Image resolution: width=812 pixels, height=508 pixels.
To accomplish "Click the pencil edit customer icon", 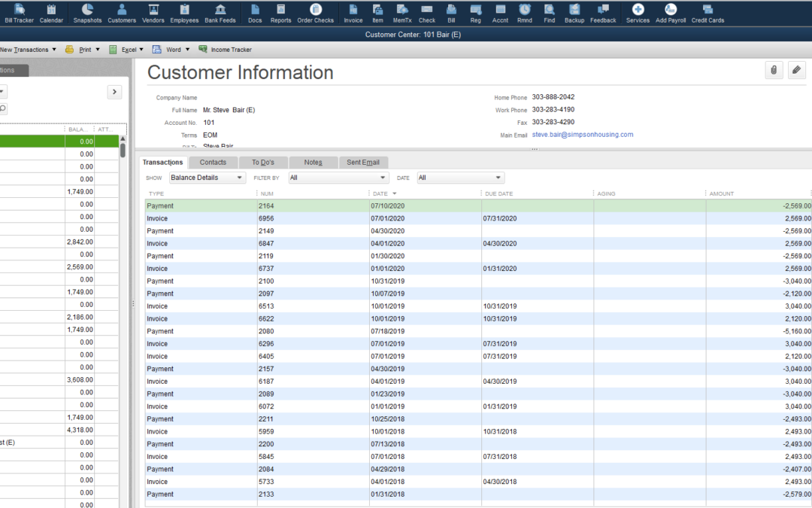I will point(796,70).
